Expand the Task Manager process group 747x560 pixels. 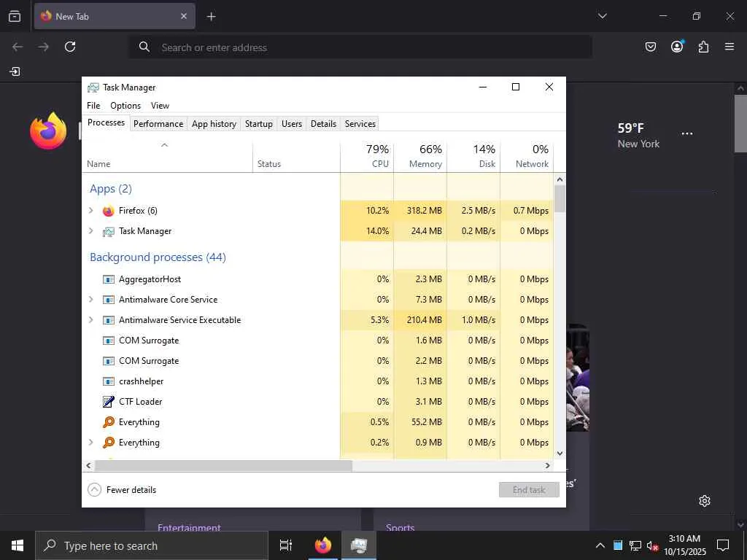pos(91,231)
